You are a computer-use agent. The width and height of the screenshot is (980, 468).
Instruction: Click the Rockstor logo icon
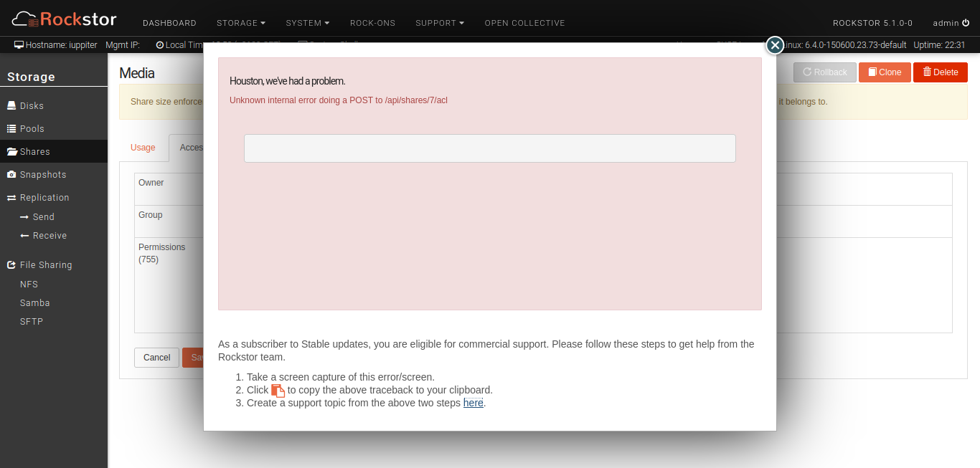coord(25,19)
